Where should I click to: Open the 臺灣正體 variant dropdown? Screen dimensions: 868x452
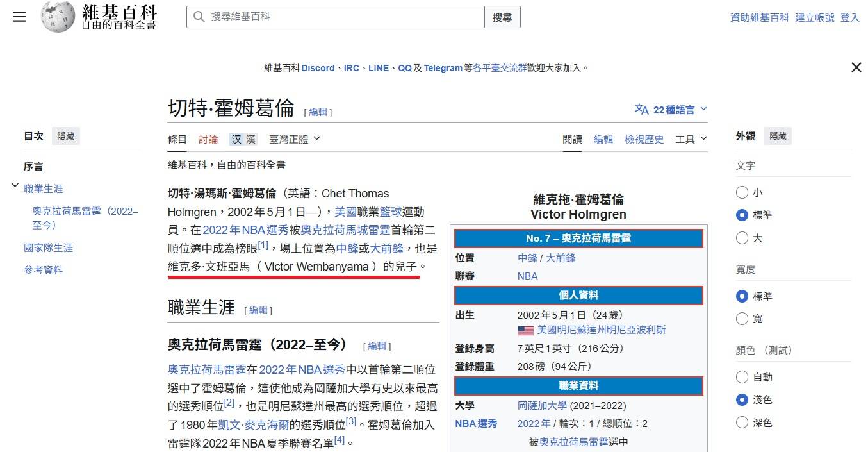(x=295, y=139)
